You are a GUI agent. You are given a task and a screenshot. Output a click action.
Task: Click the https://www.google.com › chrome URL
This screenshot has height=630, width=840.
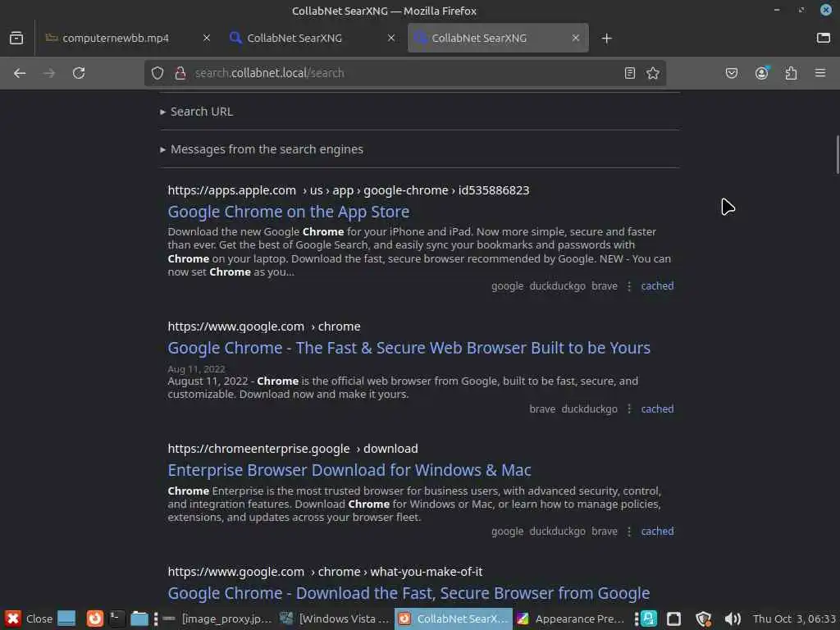(x=264, y=326)
